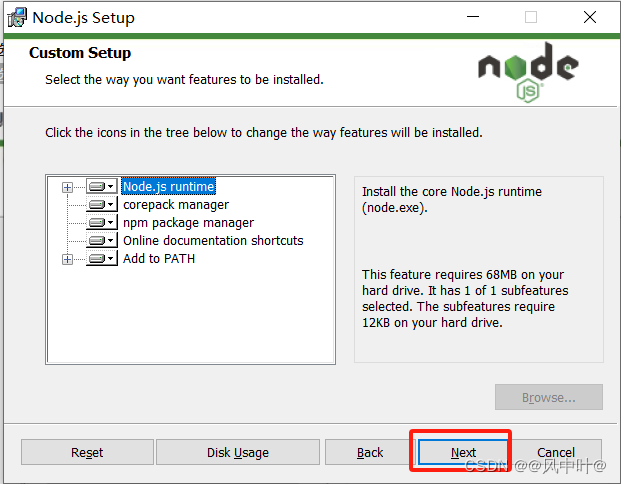Select the npm package manager feature

point(189,223)
